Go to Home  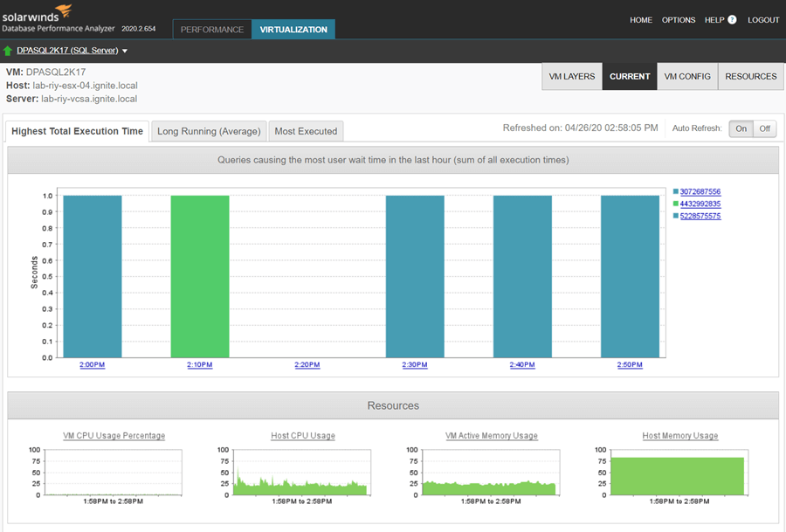pos(641,20)
